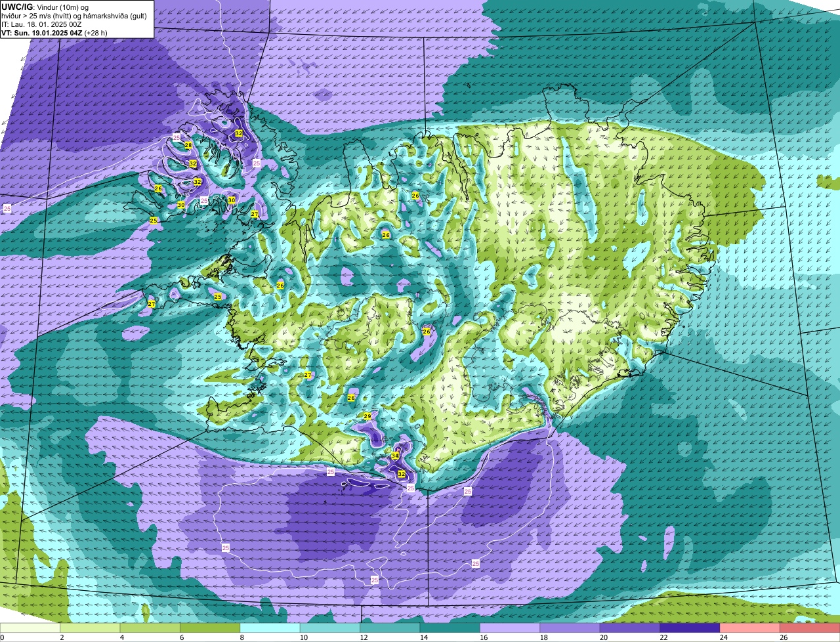Click the "IT: Lau. 18. 01. 2025 00Z" line

[42, 24]
